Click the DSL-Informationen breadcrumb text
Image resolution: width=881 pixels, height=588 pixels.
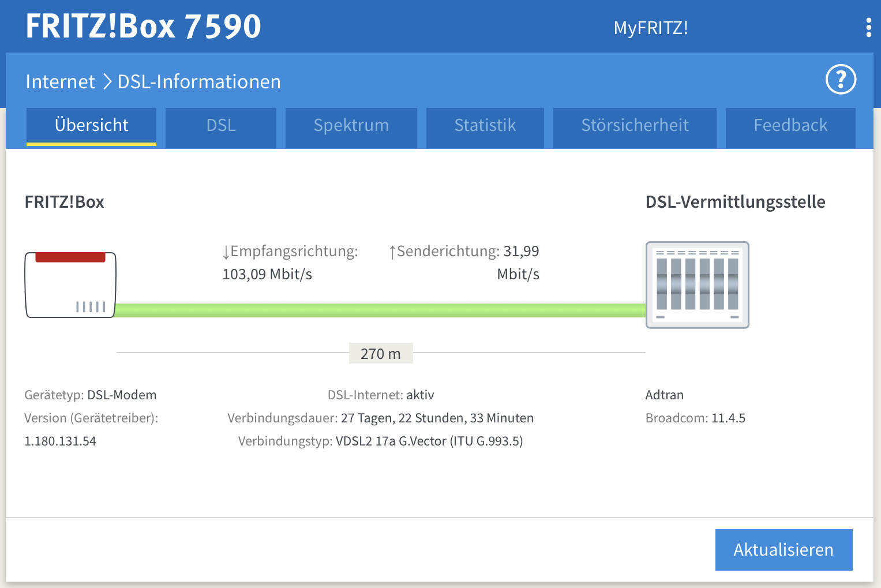(199, 82)
